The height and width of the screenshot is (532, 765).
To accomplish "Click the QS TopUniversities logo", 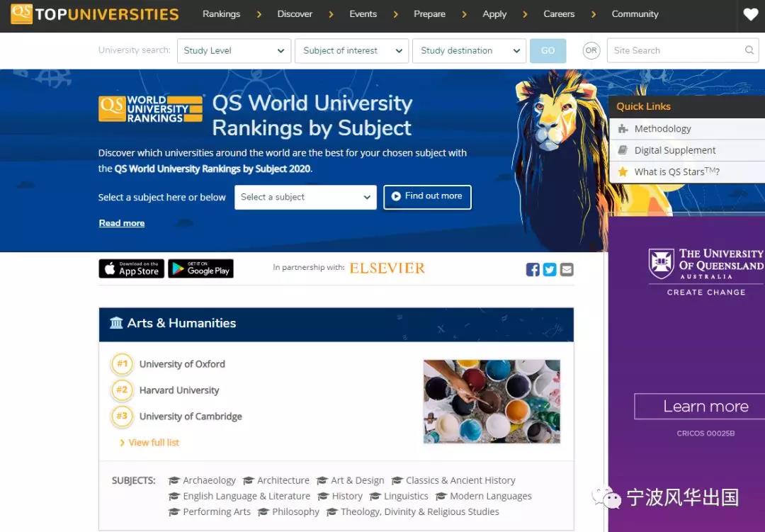I will pyautogui.click(x=95, y=13).
